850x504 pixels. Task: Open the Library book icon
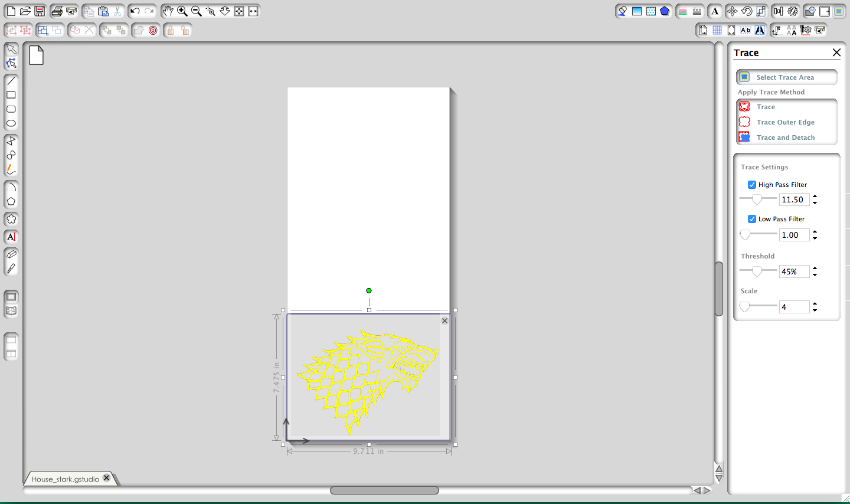11,311
